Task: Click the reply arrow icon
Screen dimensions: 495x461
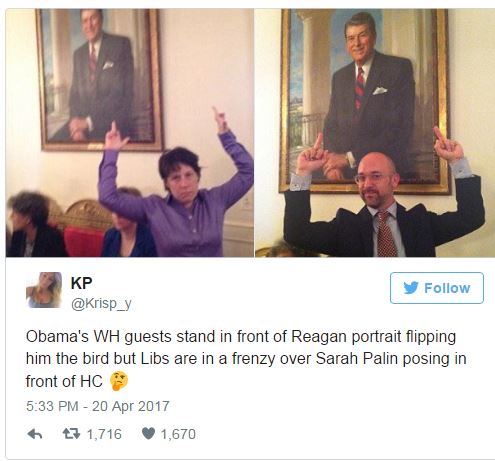Action: [x=34, y=434]
